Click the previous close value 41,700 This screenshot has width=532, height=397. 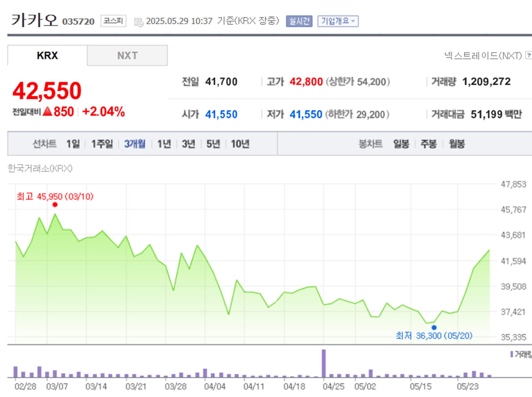pyautogui.click(x=221, y=82)
